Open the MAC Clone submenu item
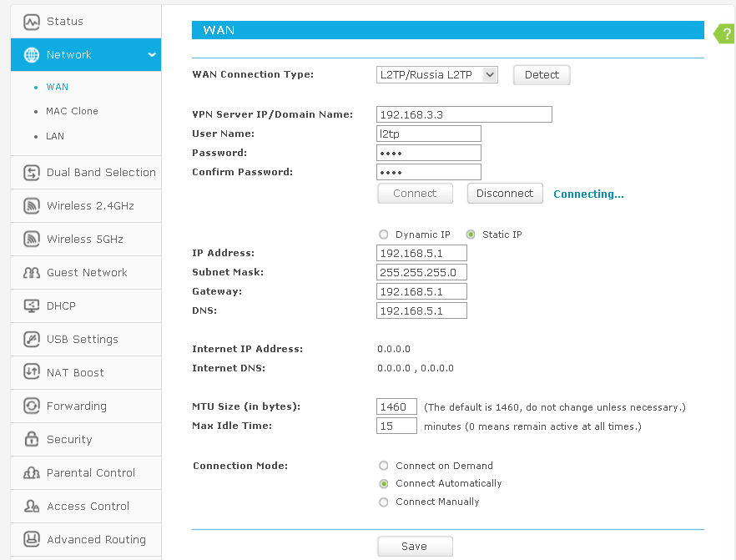This screenshot has height=560, width=736. [x=72, y=111]
